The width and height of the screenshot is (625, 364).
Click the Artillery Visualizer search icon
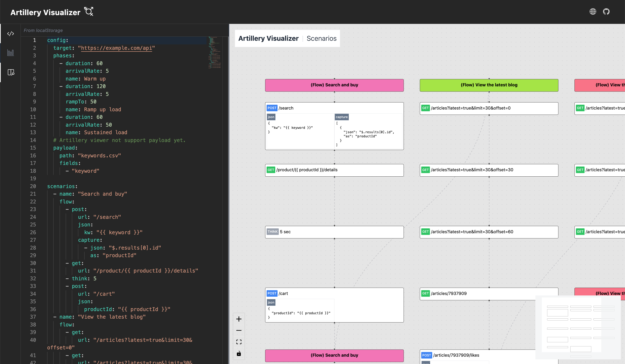tap(89, 12)
